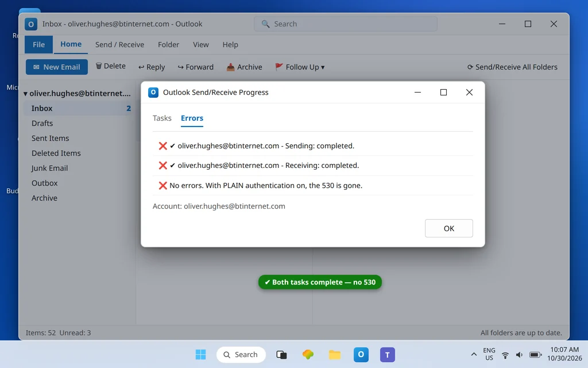This screenshot has height=368, width=588.
Task: Open Task View on the taskbar
Action: click(281, 354)
